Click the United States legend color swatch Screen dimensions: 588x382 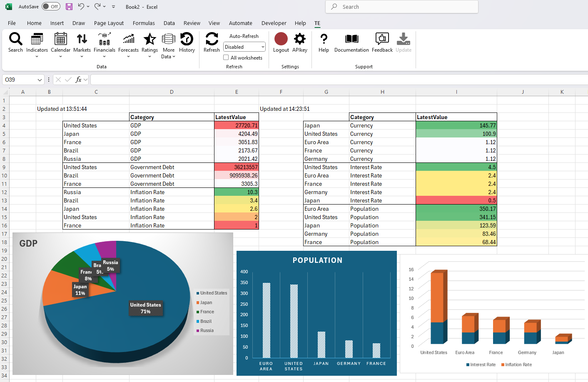[x=198, y=293]
